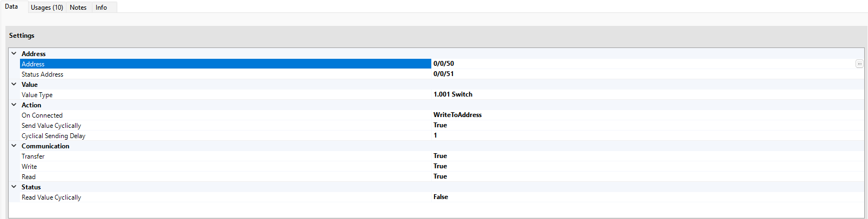
Task: Select the On Connected property label
Action: (x=42, y=115)
